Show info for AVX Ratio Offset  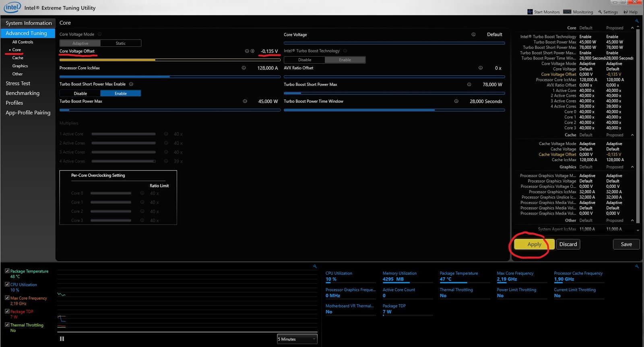[480, 68]
